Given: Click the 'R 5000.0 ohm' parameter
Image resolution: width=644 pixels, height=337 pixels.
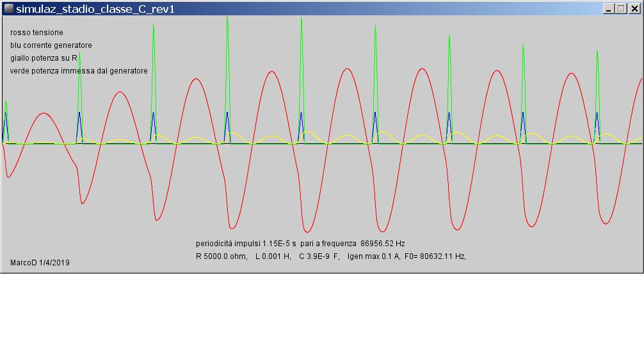Looking at the screenshot, I should pyautogui.click(x=221, y=256).
